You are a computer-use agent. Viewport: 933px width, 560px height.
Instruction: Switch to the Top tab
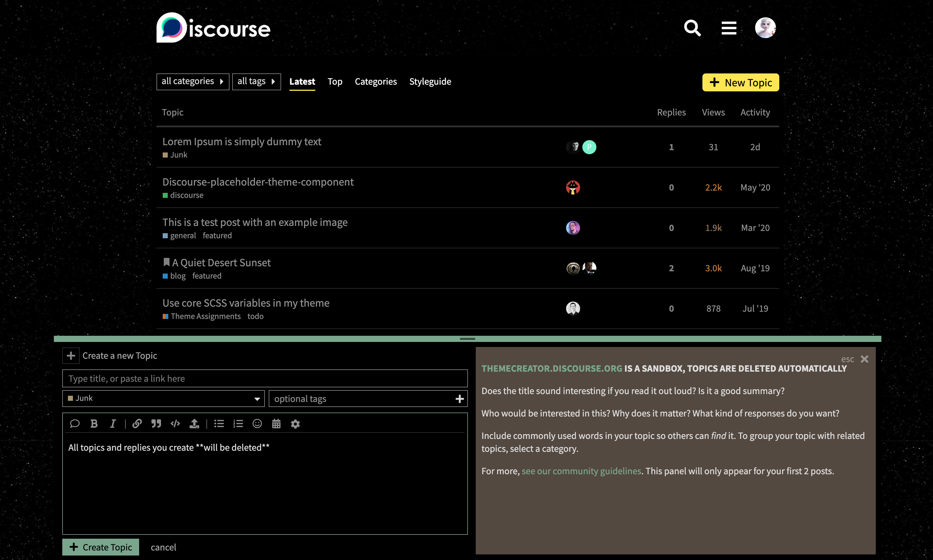coord(335,82)
